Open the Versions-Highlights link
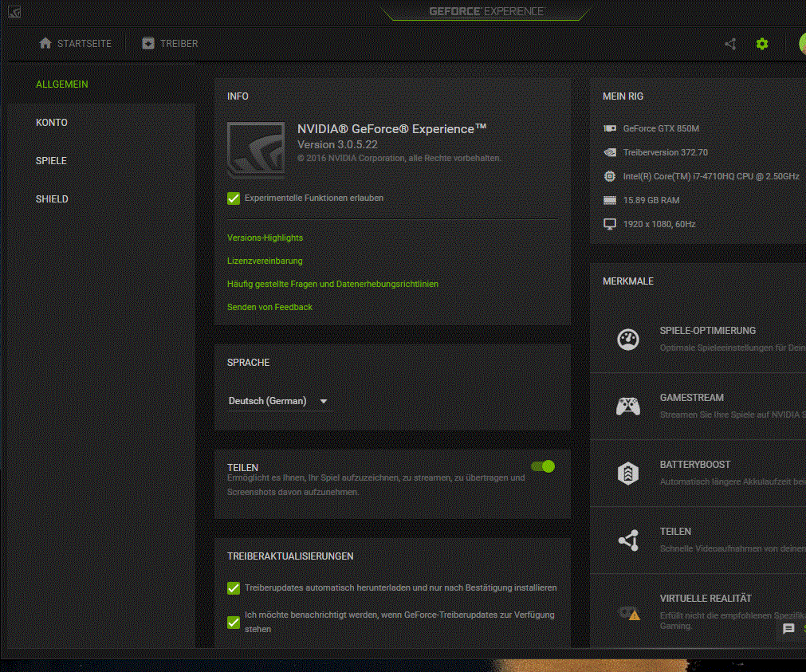806x672 pixels. (x=265, y=238)
